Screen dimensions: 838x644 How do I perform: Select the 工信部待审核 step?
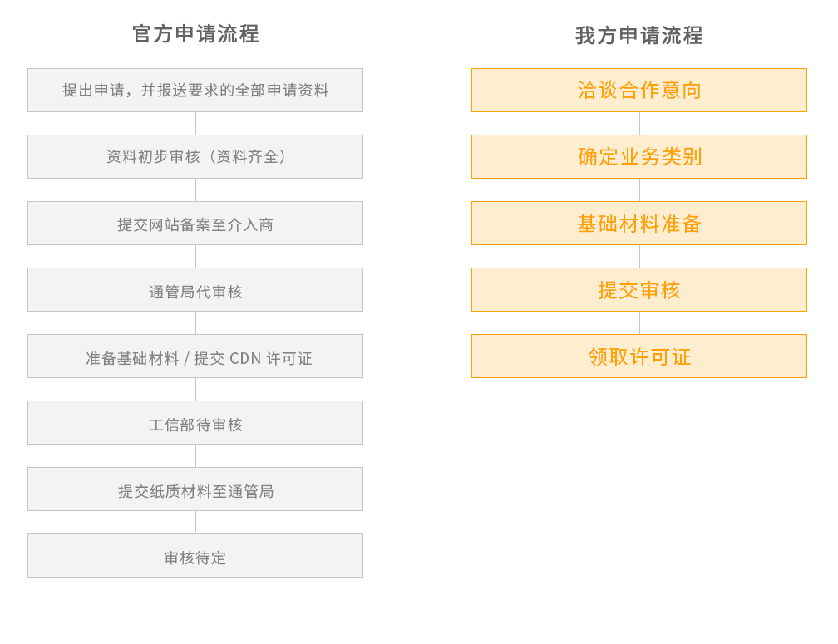pyautogui.click(x=195, y=422)
